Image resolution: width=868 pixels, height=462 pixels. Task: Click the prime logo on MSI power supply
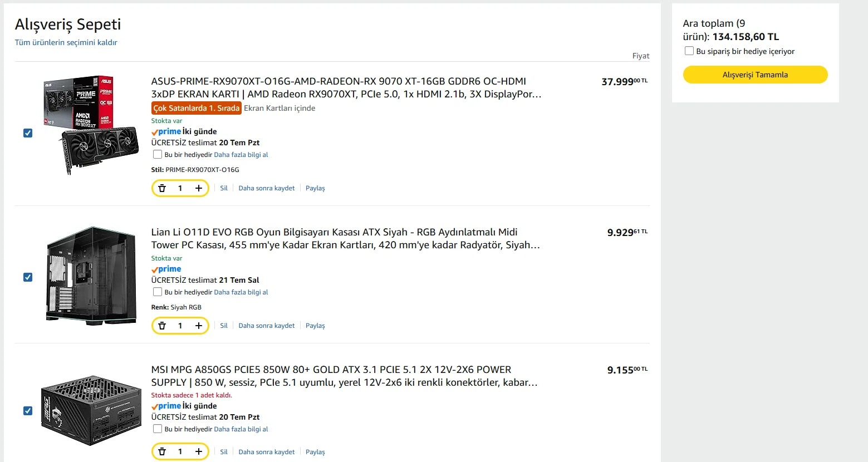click(166, 406)
